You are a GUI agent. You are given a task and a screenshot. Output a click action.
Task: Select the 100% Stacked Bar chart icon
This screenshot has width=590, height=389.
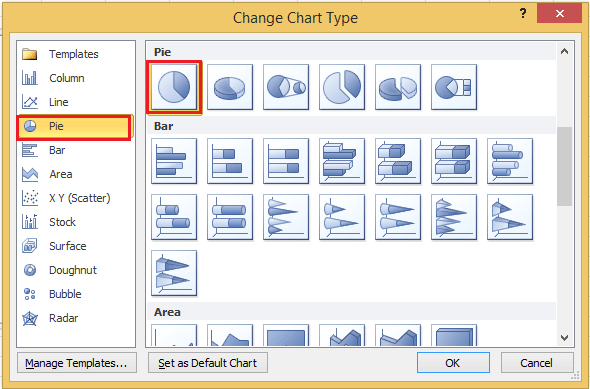tap(286, 161)
